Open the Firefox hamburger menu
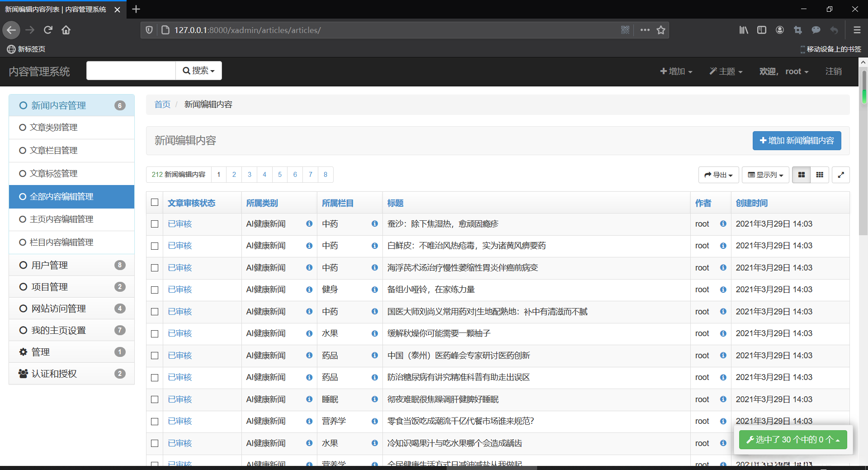 click(x=857, y=30)
